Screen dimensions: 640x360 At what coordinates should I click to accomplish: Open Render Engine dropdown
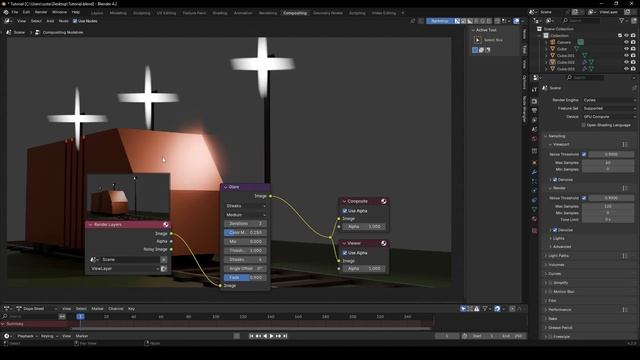609,100
